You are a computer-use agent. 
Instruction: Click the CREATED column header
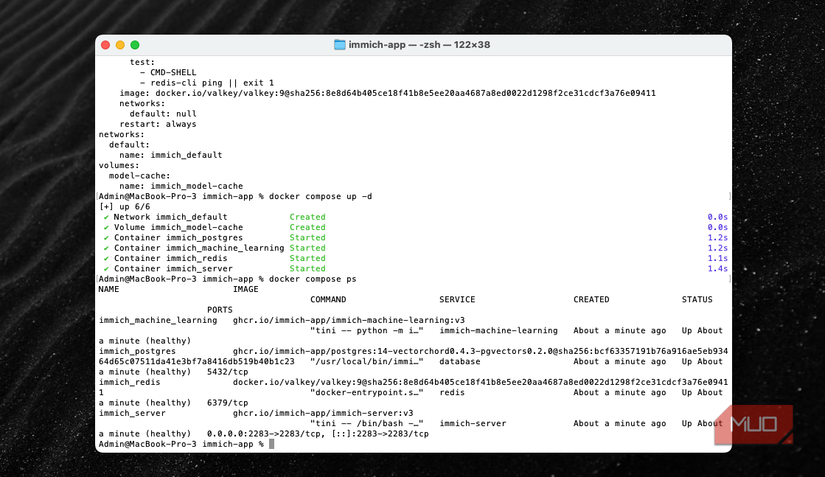click(591, 300)
